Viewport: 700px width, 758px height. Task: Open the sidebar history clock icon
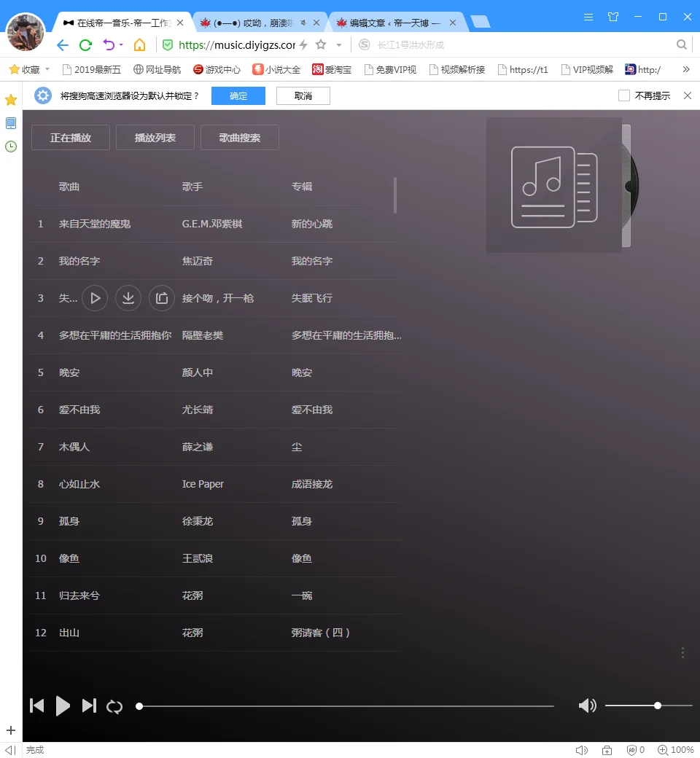point(11,146)
